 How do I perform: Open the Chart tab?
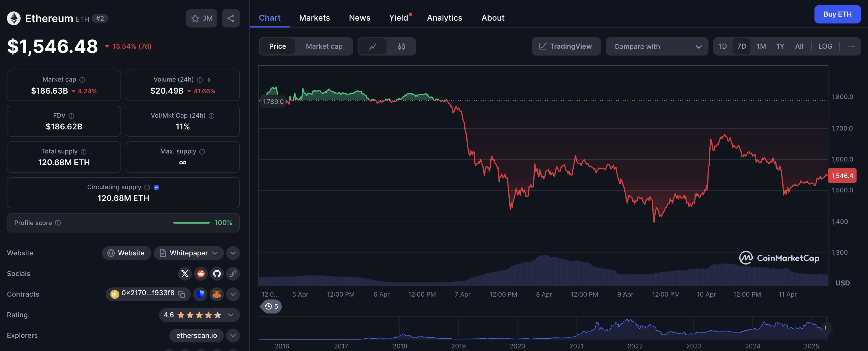coord(270,18)
